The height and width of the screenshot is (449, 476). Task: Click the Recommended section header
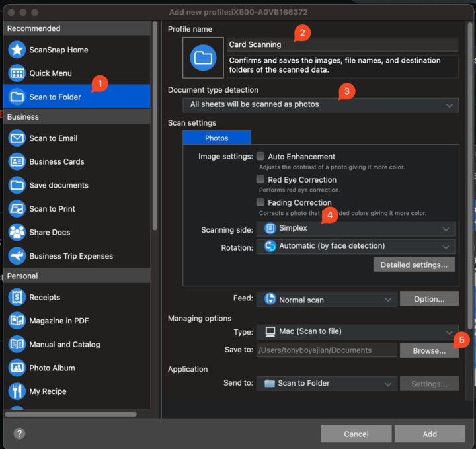[77, 28]
